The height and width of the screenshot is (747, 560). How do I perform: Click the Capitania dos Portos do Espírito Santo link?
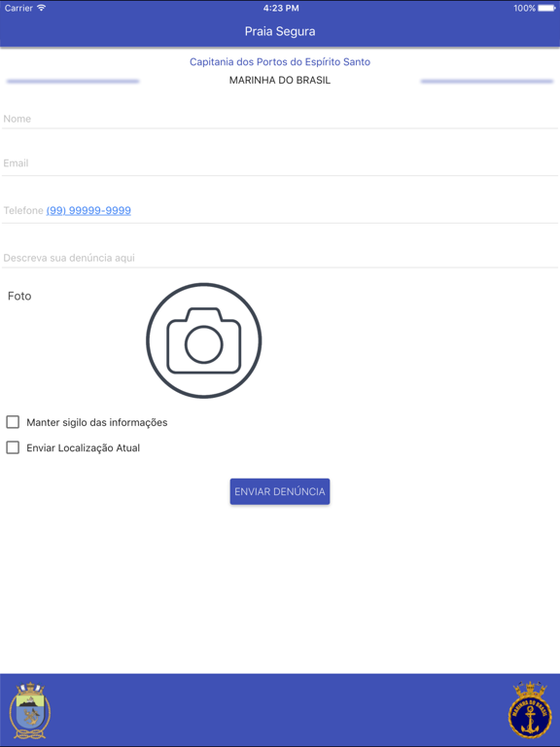280,62
